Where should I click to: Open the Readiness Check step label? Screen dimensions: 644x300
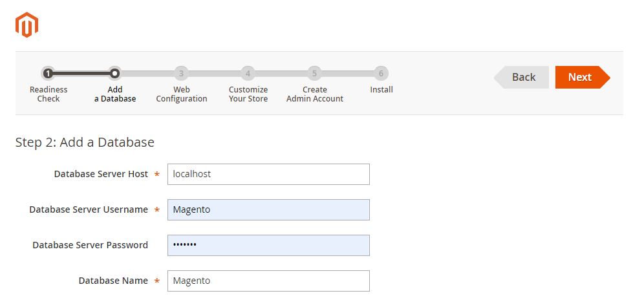pyautogui.click(x=48, y=94)
